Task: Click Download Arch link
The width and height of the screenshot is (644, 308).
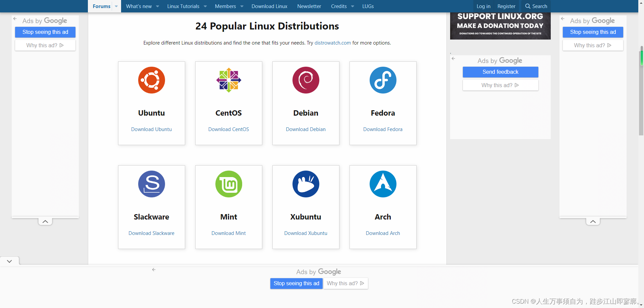Action: coord(383,233)
